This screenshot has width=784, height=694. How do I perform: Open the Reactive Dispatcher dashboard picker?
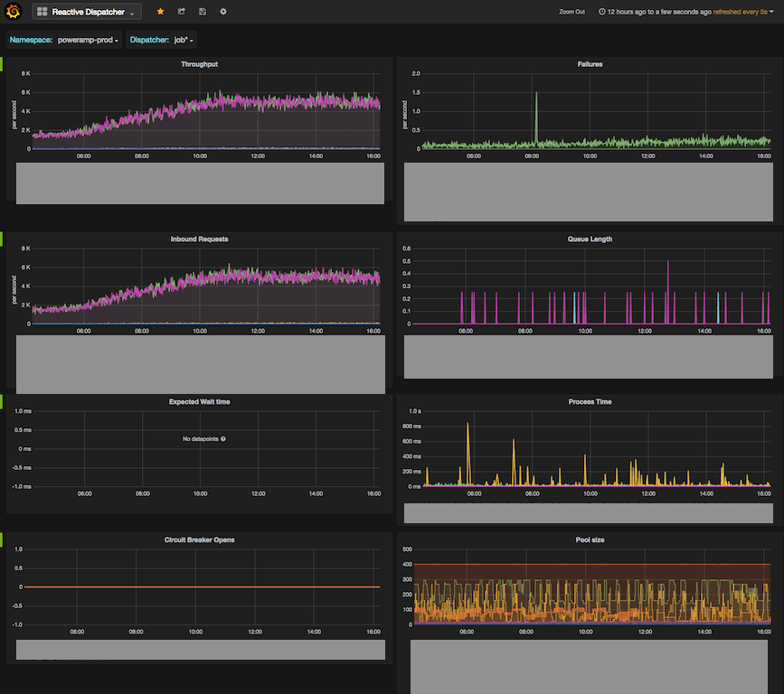point(87,12)
